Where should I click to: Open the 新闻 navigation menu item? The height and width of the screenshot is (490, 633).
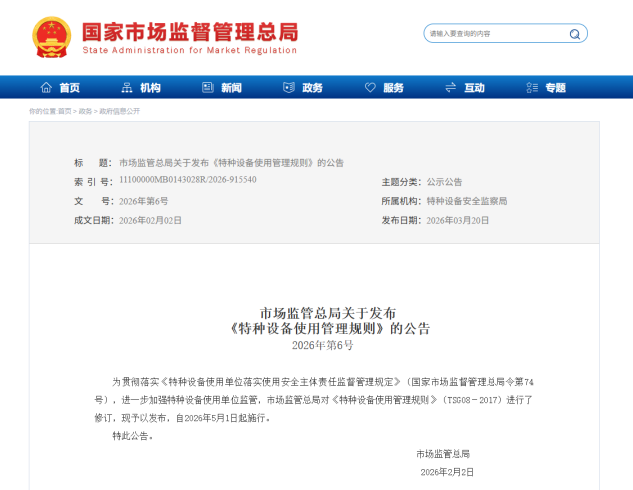tap(231, 88)
